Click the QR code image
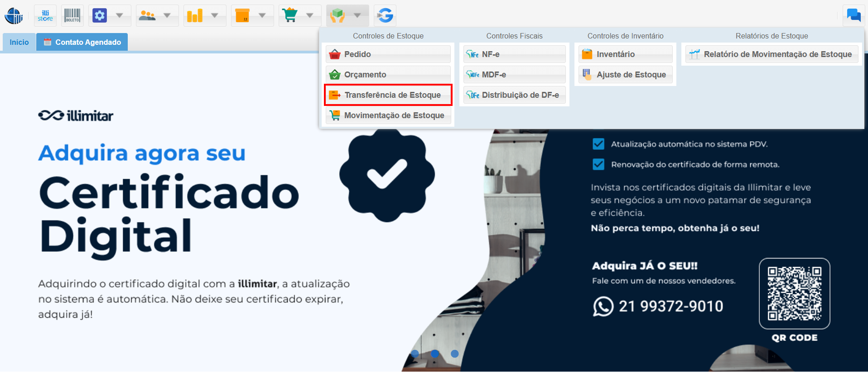The width and height of the screenshot is (868, 392). 794,293
